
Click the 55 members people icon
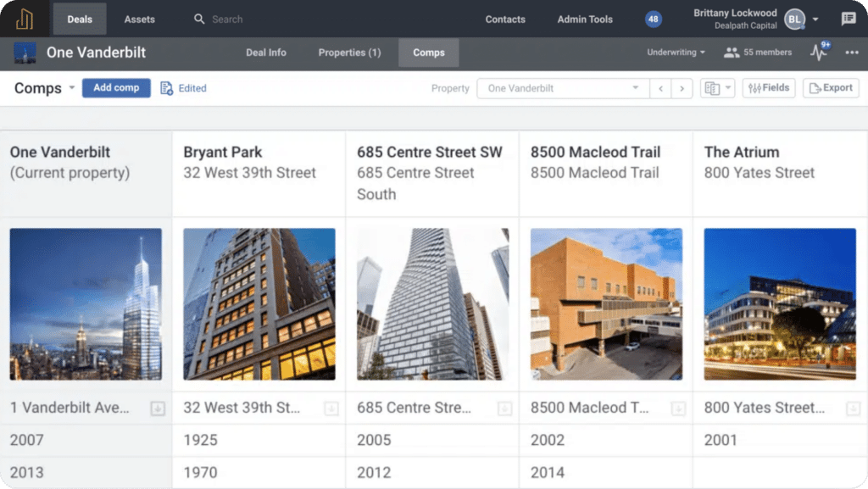coord(730,52)
